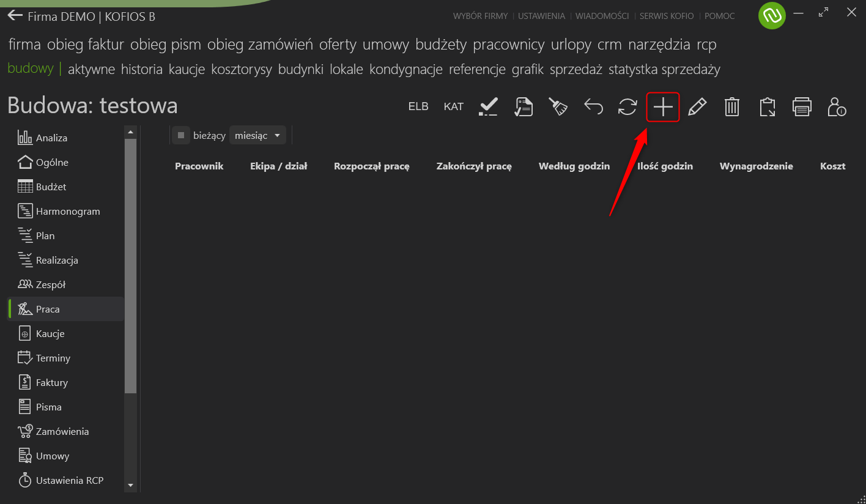Screen dimensions: 866x504
Task: Switch to the statystyka sprzedaży tab
Action: click(664, 69)
